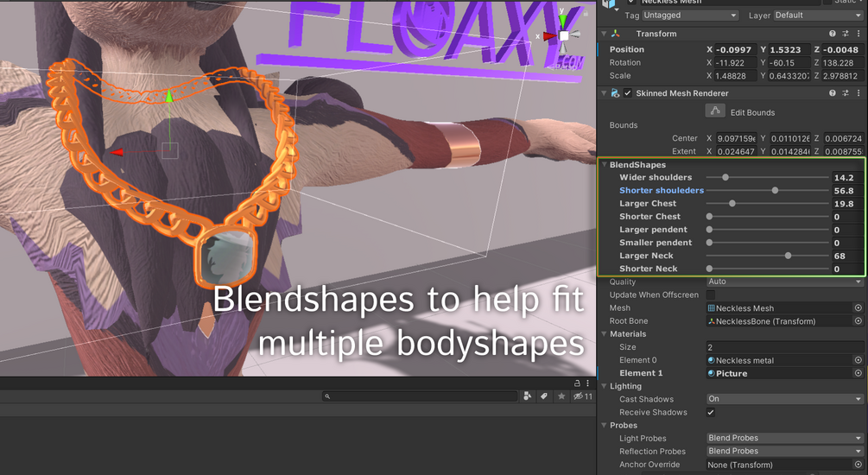
Task: Collapse the Materials foldout arrow
Action: click(605, 334)
